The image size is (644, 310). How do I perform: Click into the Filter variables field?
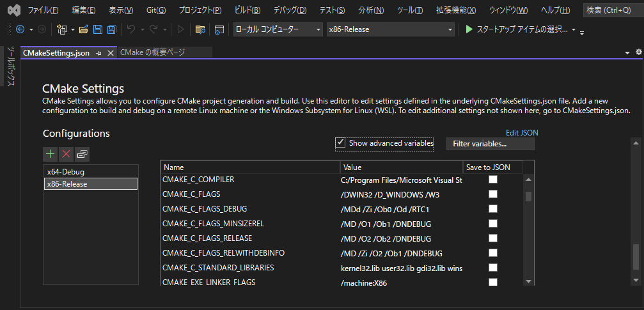[491, 144]
